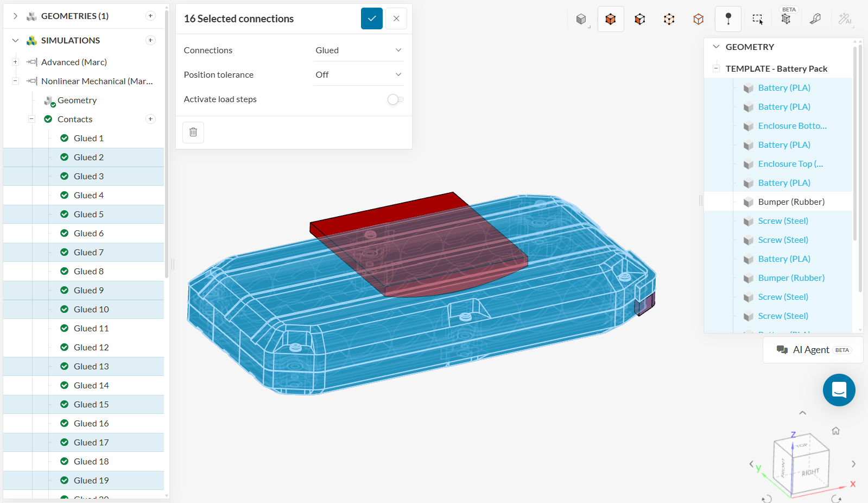Click the delete trash icon in connections panel

(x=193, y=132)
